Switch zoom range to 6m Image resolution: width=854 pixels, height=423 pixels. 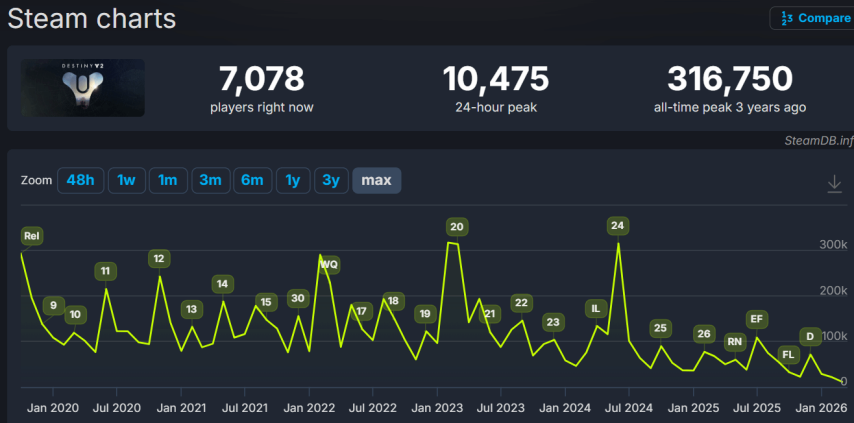pyautogui.click(x=252, y=180)
